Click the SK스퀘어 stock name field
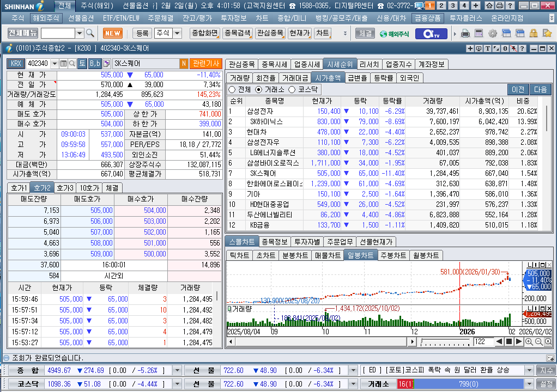This screenshot has height=392, width=557. pyautogui.click(x=146, y=64)
